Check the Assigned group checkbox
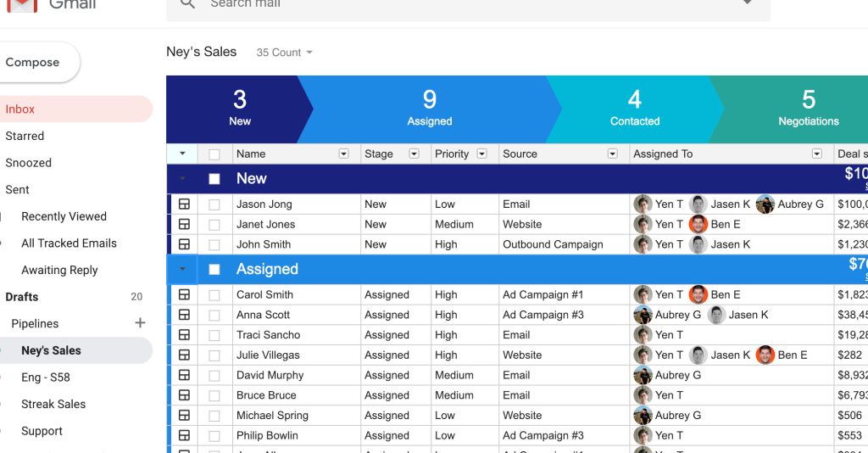Screen dimensions: 868x453 [x=214, y=270]
